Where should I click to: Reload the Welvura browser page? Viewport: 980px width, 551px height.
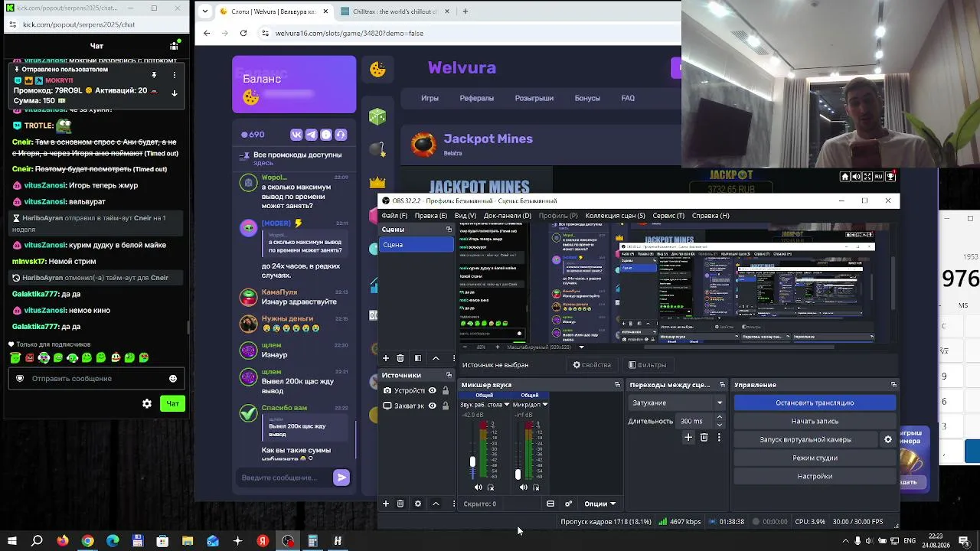pyautogui.click(x=243, y=33)
